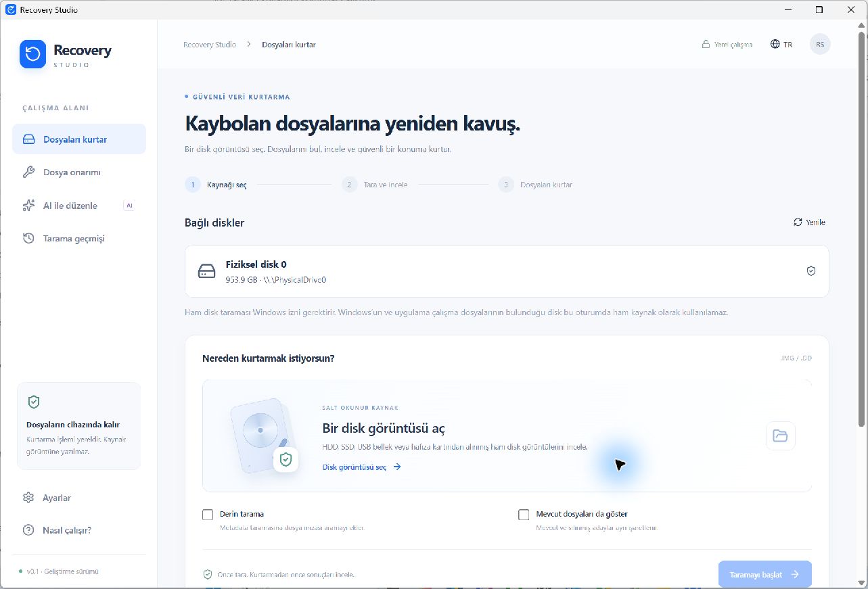Viewport: 868px width, 589px height.
Task: Select the Fiziksel disk 0 entry
Action: tap(507, 271)
